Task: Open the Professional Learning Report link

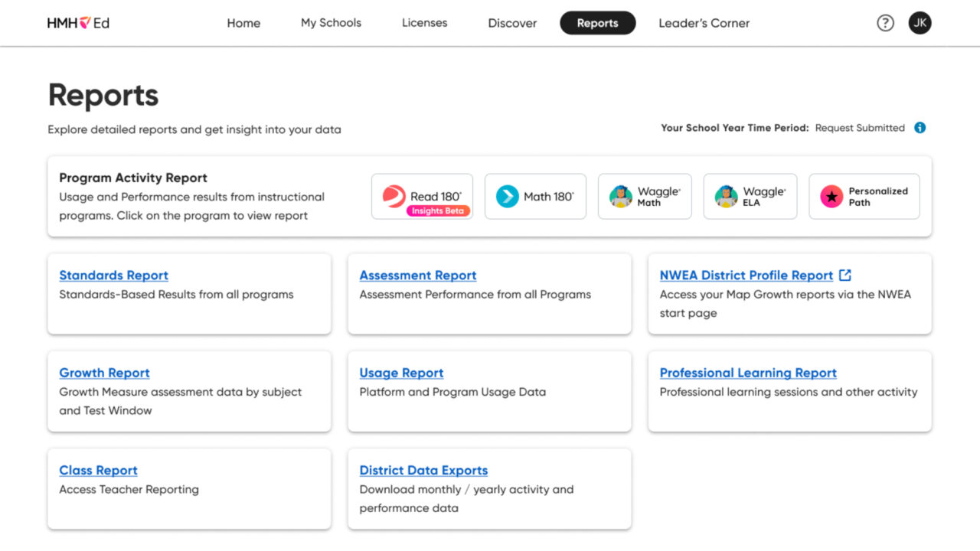Action: [x=748, y=373]
